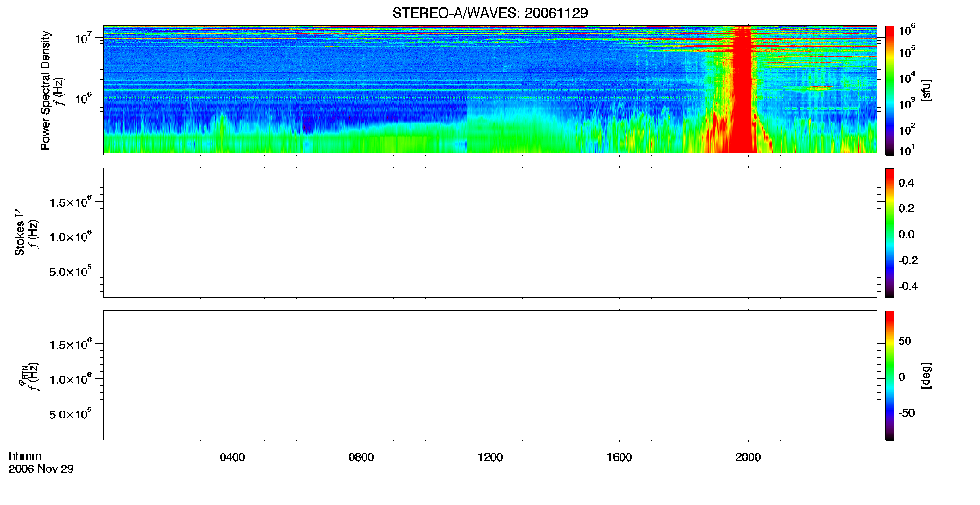
Task: Click the 1600 time tick label
Action: [x=619, y=457]
